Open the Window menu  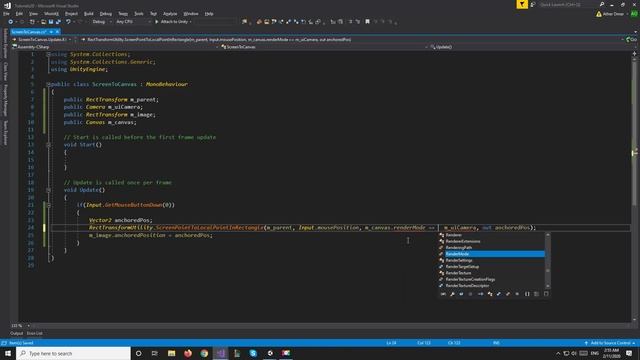[191, 14]
